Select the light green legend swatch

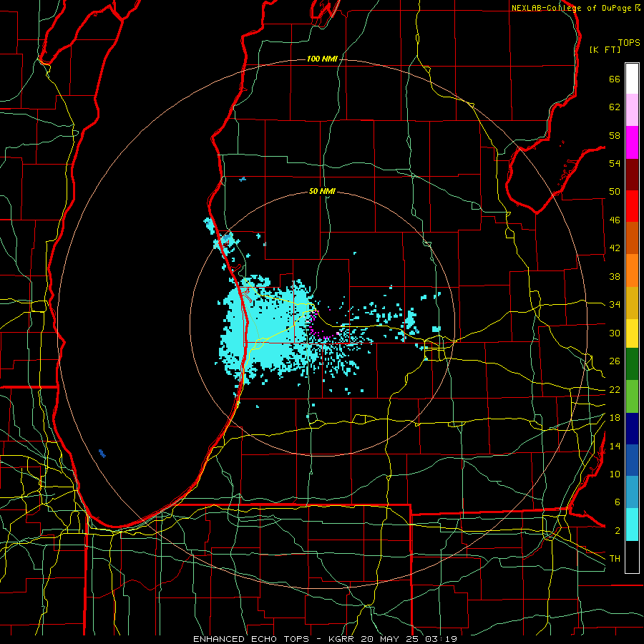[632, 396]
